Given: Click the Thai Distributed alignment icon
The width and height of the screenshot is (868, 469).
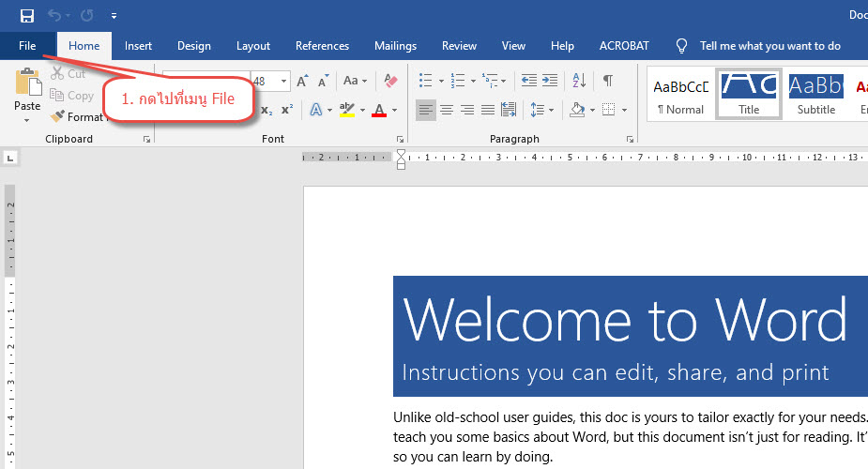Looking at the screenshot, I should point(509,110).
